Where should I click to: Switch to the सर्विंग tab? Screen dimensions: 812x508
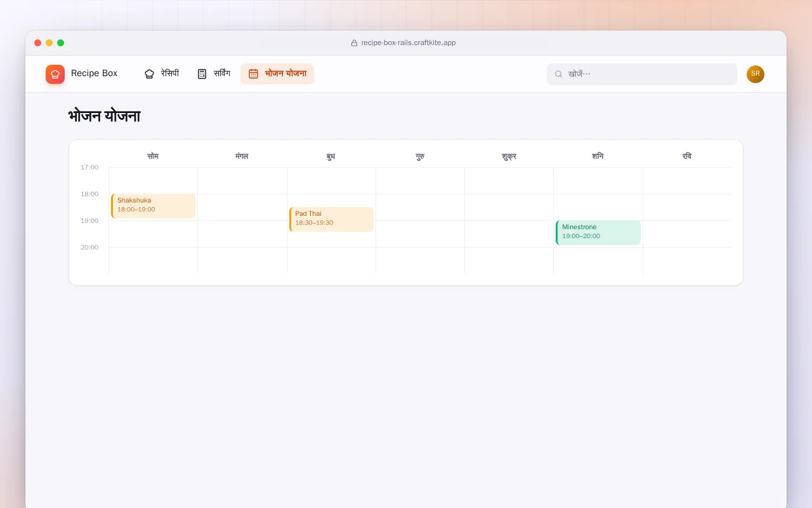click(214, 74)
